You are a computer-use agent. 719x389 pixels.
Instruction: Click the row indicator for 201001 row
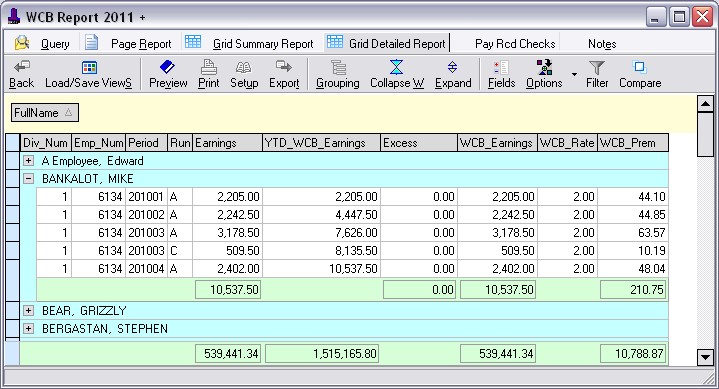(x=13, y=197)
